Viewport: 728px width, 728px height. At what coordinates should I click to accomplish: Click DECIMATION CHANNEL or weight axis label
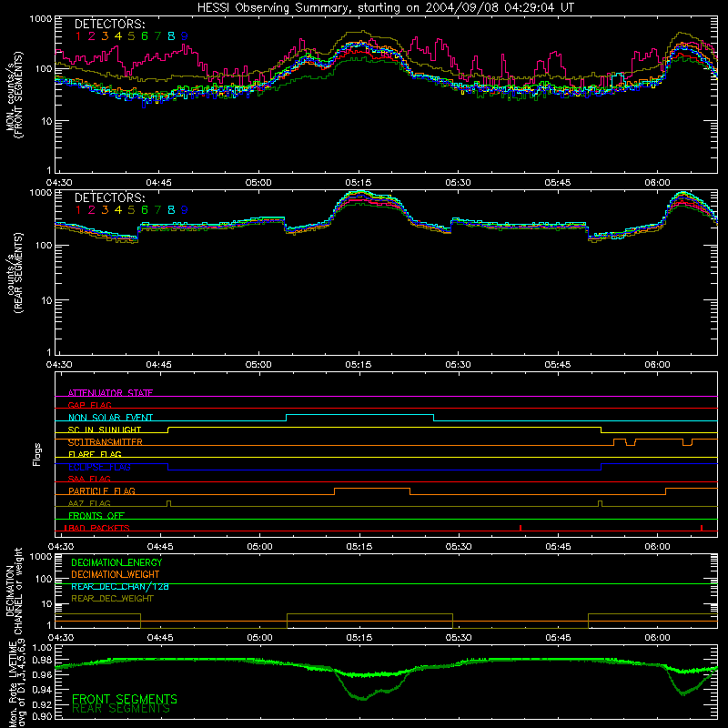(14, 591)
